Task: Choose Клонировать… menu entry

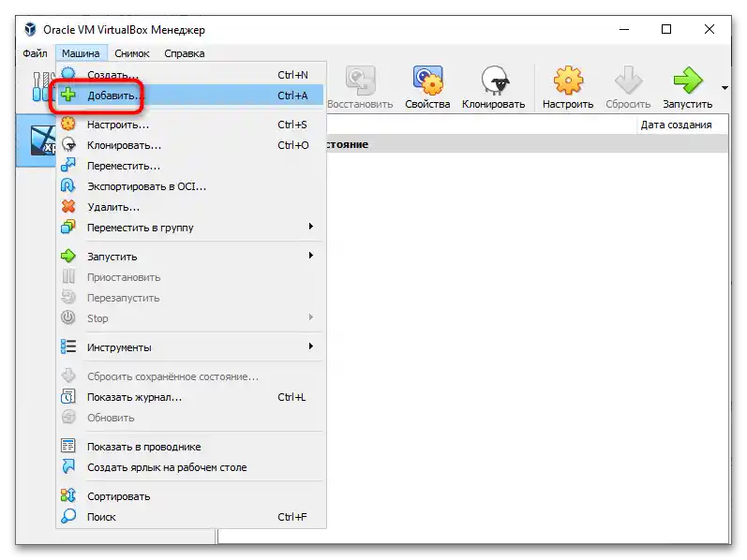Action: pyautogui.click(x=190, y=145)
